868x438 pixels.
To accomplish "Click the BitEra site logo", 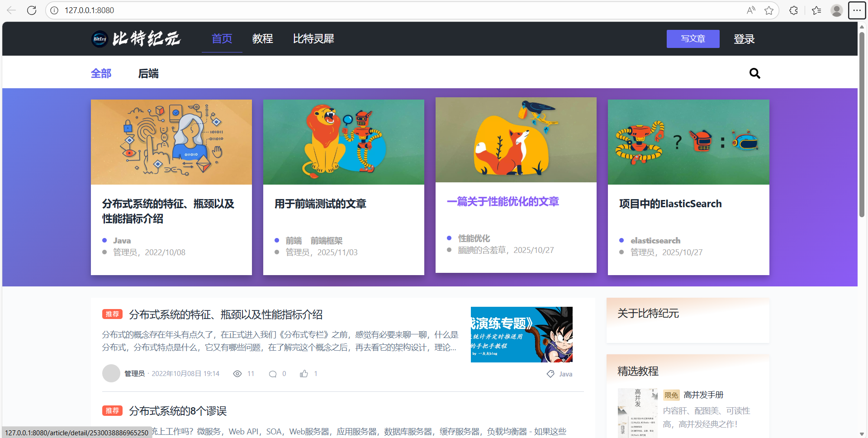I will pos(136,39).
